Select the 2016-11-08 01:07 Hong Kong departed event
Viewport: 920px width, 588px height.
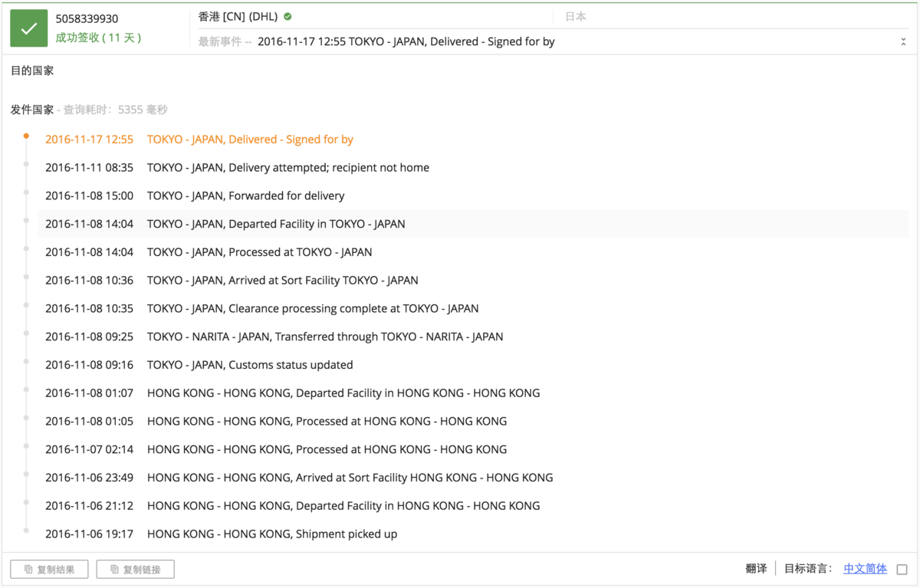click(x=473, y=393)
